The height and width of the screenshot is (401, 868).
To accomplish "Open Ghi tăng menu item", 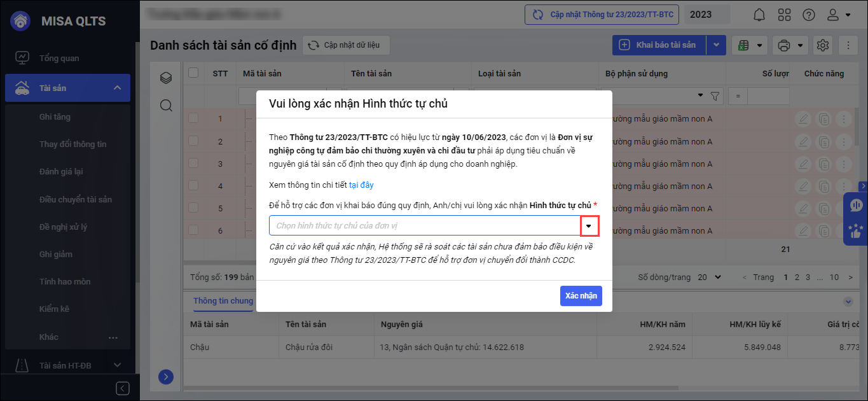I will tap(55, 117).
